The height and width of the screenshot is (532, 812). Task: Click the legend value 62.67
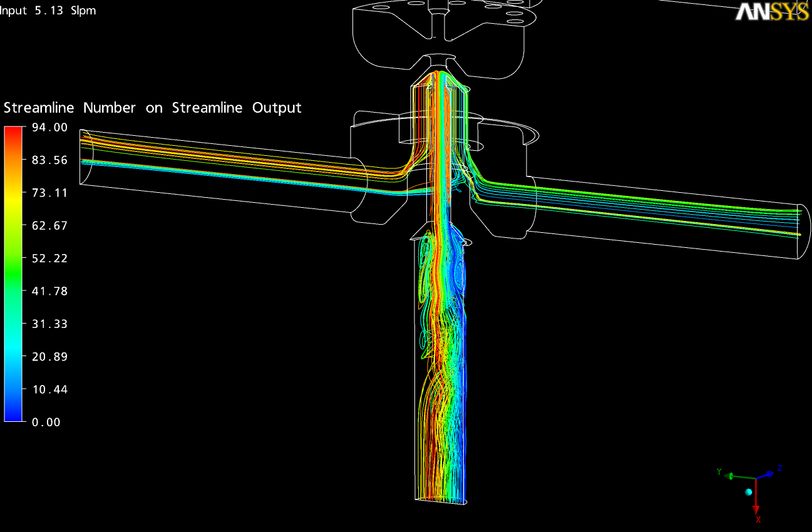coord(49,225)
